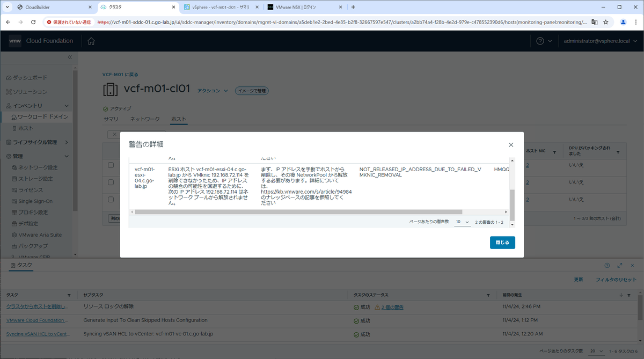Screen dimensions: 644x359
Task: Sort by 最後の発生 using the arrow icon
Action: click(x=621, y=296)
